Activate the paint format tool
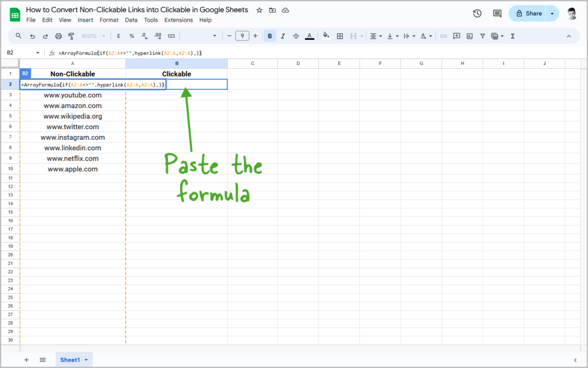Image resolution: width=588 pixels, height=368 pixels. tap(71, 36)
